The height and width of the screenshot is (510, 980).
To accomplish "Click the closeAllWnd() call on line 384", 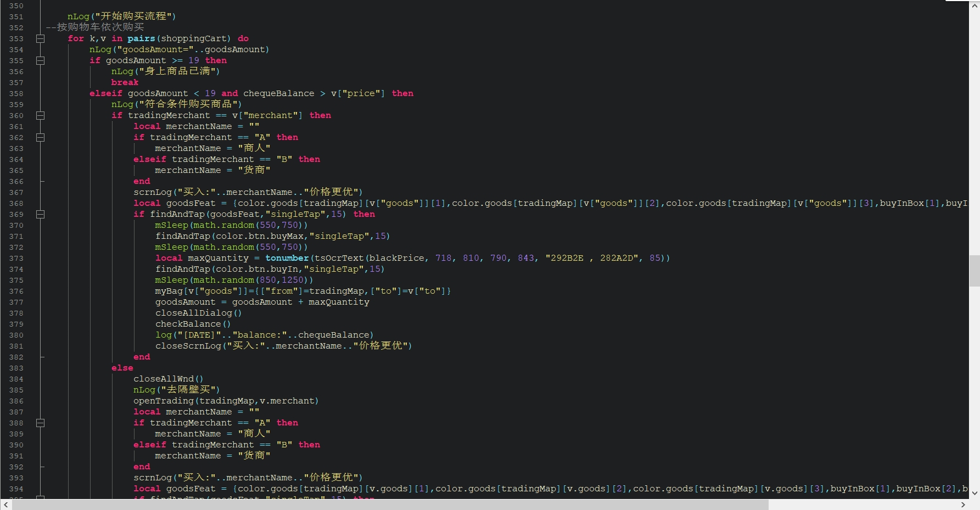I will (168, 379).
